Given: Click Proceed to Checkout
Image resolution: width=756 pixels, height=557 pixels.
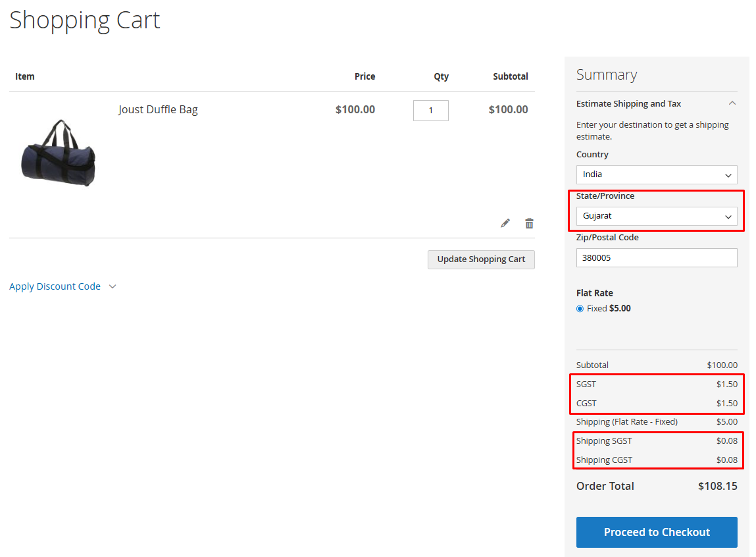Looking at the screenshot, I should (x=656, y=532).
